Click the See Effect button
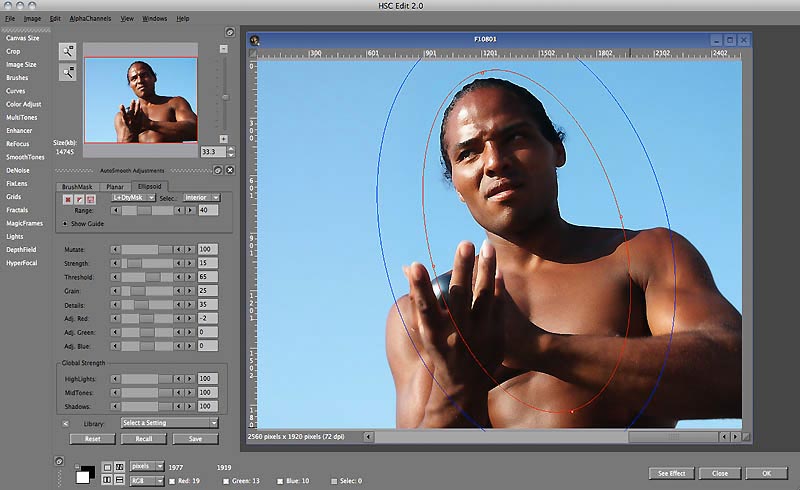The image size is (800, 490). tap(671, 473)
